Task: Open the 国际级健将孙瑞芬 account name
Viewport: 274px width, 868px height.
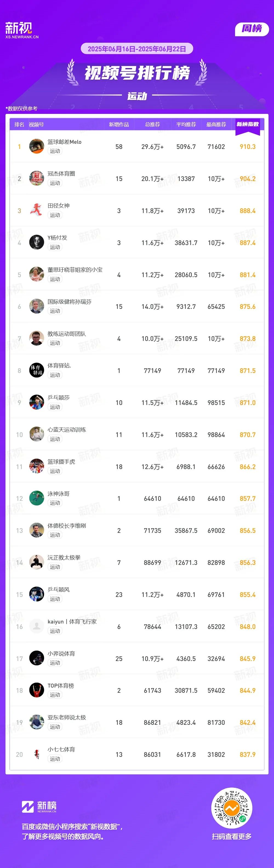Action: point(69,301)
